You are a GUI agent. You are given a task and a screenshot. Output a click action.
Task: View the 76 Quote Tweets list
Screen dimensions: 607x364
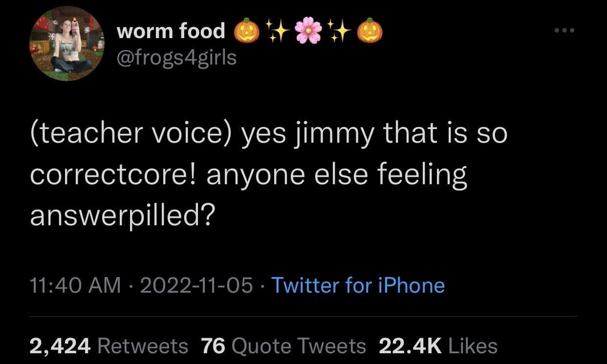point(283,346)
